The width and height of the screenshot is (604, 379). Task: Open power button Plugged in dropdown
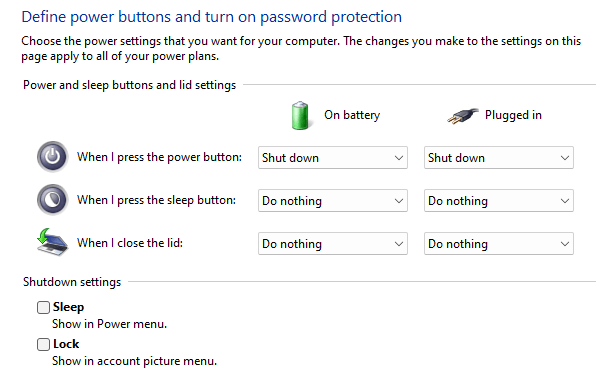499,158
